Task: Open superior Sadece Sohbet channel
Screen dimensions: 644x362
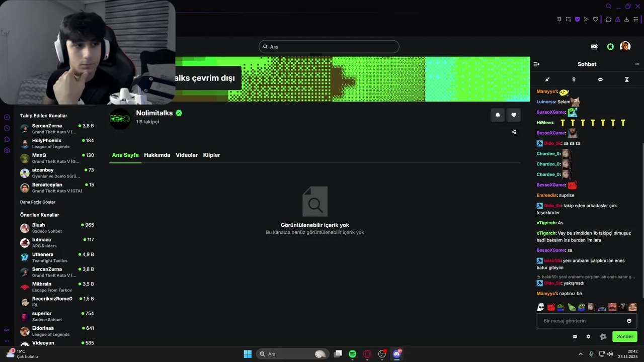Action: pos(57,316)
